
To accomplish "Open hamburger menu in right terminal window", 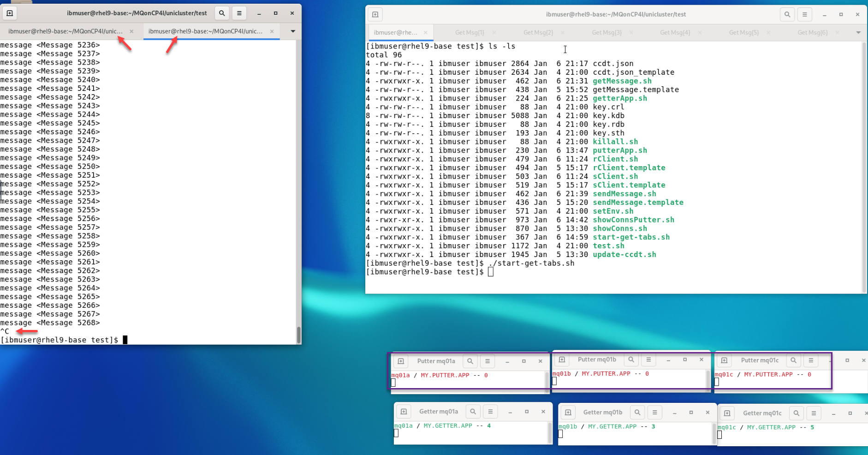I will [x=804, y=15].
